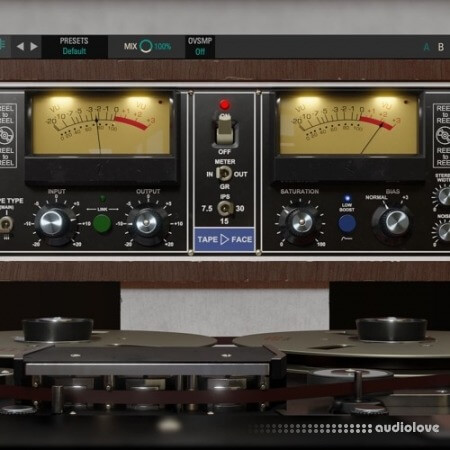Toggle the blue LOW BOOST button
This screenshot has height=450, width=450.
[347, 224]
